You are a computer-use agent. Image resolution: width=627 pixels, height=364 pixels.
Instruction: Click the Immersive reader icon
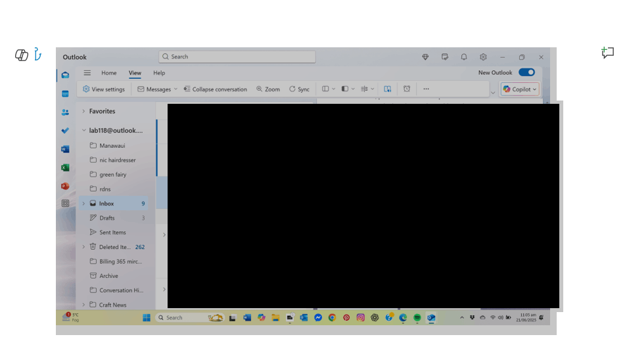tap(388, 89)
